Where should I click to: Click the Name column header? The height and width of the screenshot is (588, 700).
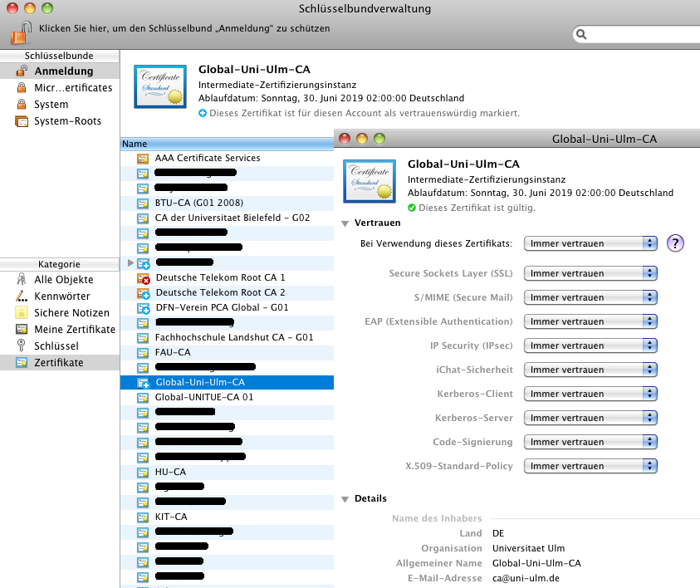[227, 144]
